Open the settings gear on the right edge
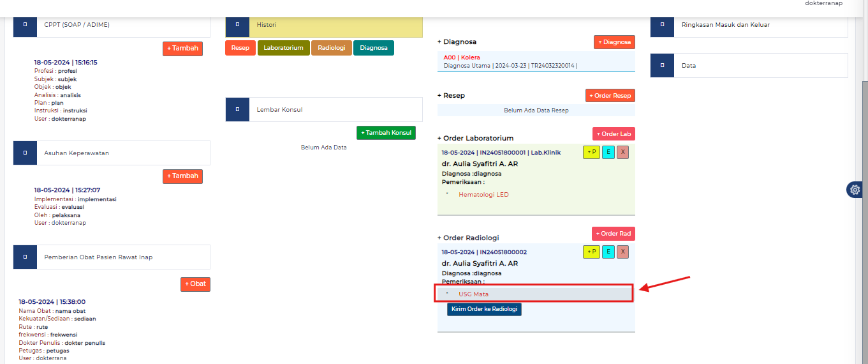The image size is (868, 364). pyautogui.click(x=855, y=190)
